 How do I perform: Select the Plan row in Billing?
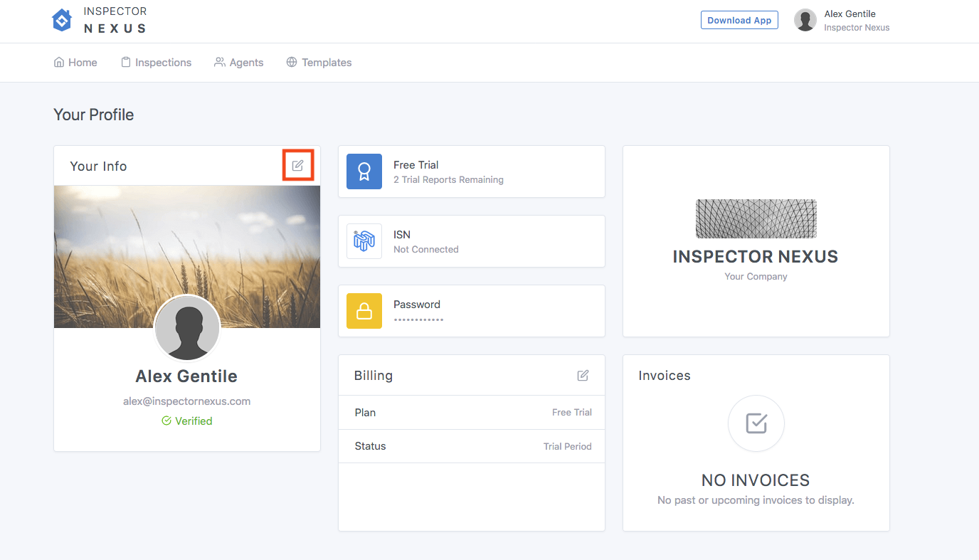pyautogui.click(x=471, y=413)
